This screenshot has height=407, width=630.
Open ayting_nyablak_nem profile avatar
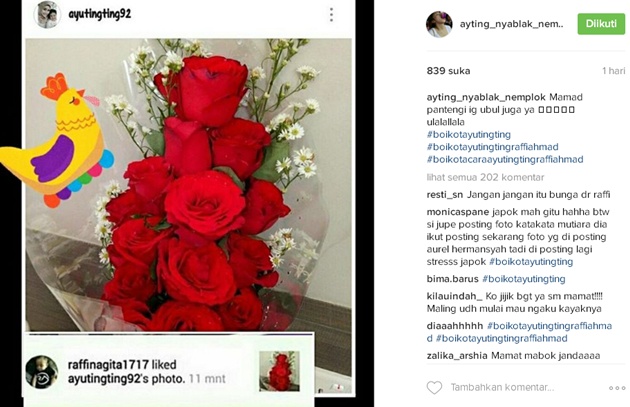[x=439, y=24]
